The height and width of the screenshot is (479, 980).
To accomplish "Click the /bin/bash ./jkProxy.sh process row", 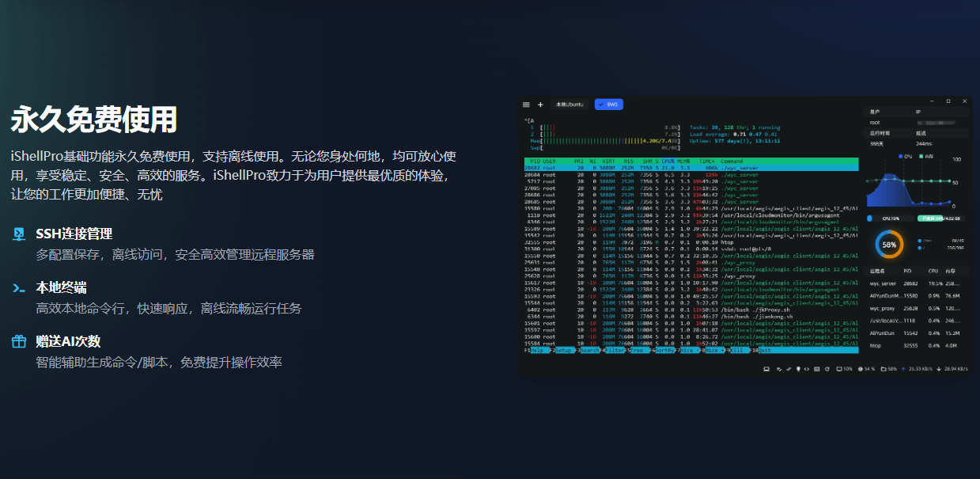I will click(x=691, y=310).
